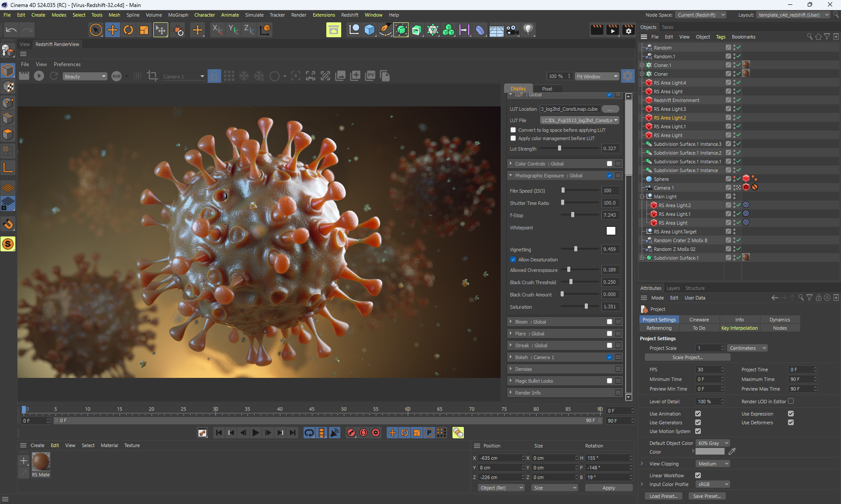Open the Beauty AOV dropdown
The width and height of the screenshot is (841, 504).
[85, 77]
